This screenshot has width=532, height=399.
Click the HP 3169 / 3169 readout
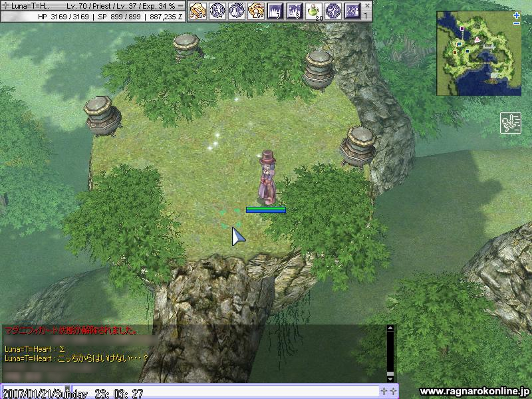click(63, 16)
